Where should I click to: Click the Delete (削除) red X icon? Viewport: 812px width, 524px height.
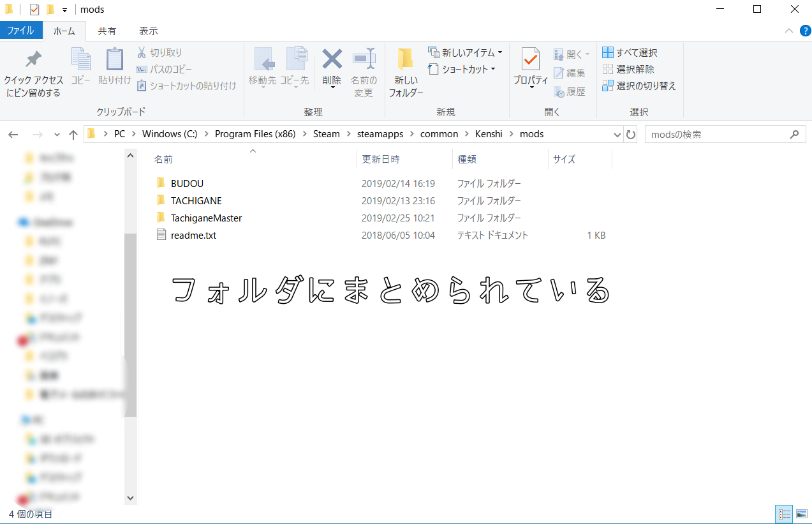point(332,60)
